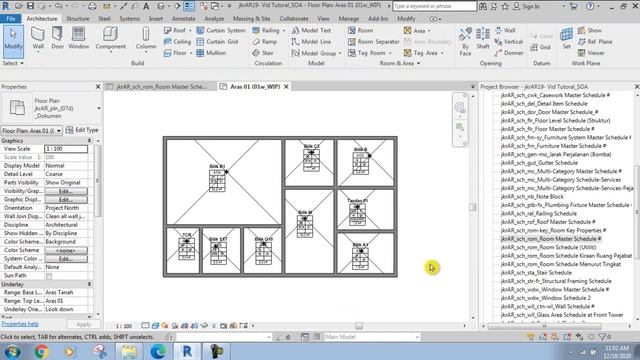The image size is (640, 360).
Task: Open the Model Group tool
Action: (x=316, y=53)
